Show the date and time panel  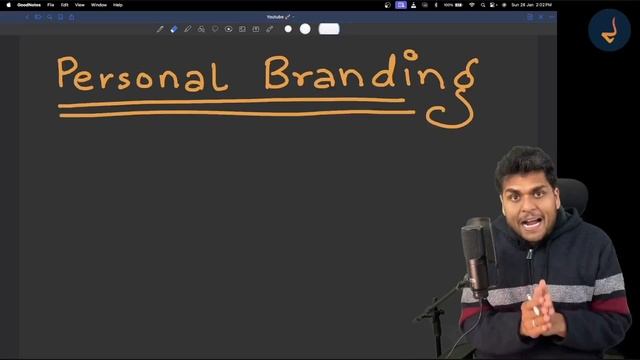(531, 5)
